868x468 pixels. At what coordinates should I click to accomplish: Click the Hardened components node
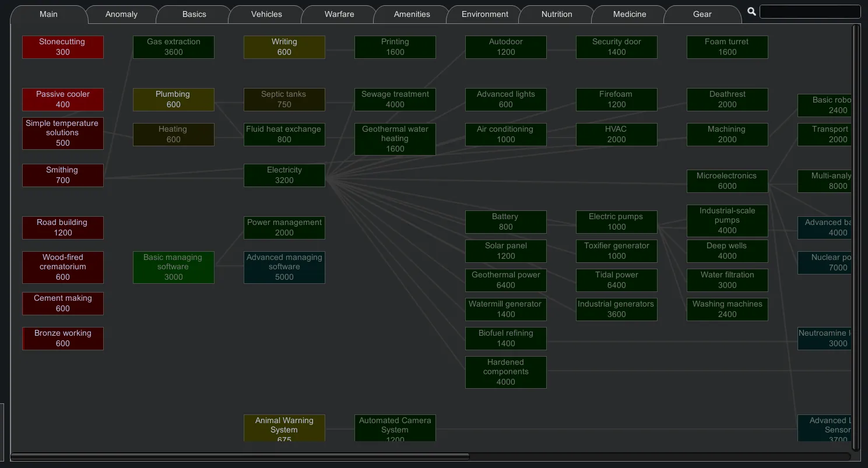click(506, 372)
